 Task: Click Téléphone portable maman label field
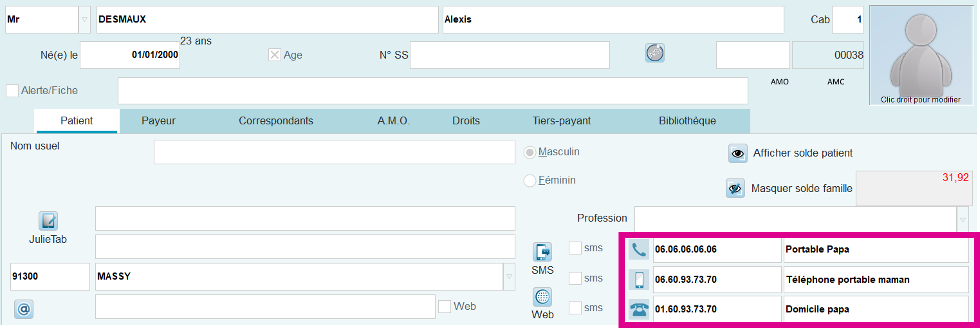pos(876,280)
